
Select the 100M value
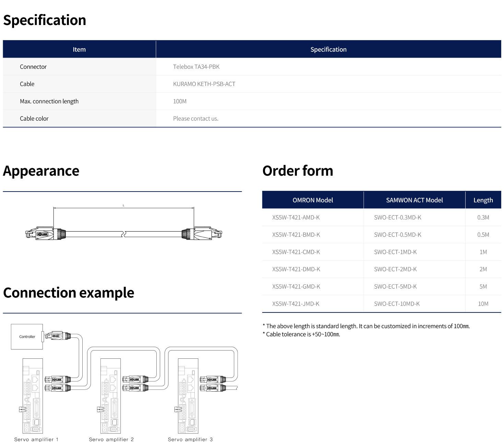180,101
